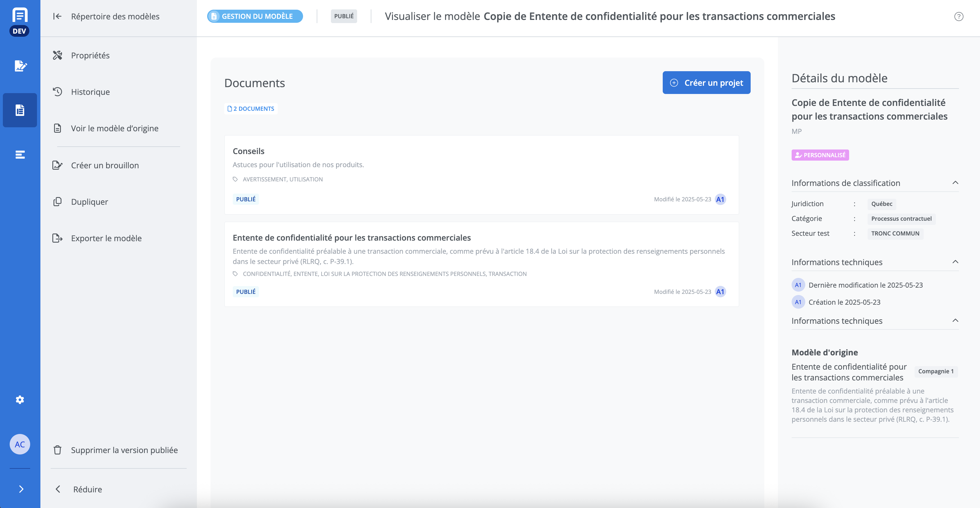Open Historique menu item
Viewport: 980px width, 508px height.
90,92
